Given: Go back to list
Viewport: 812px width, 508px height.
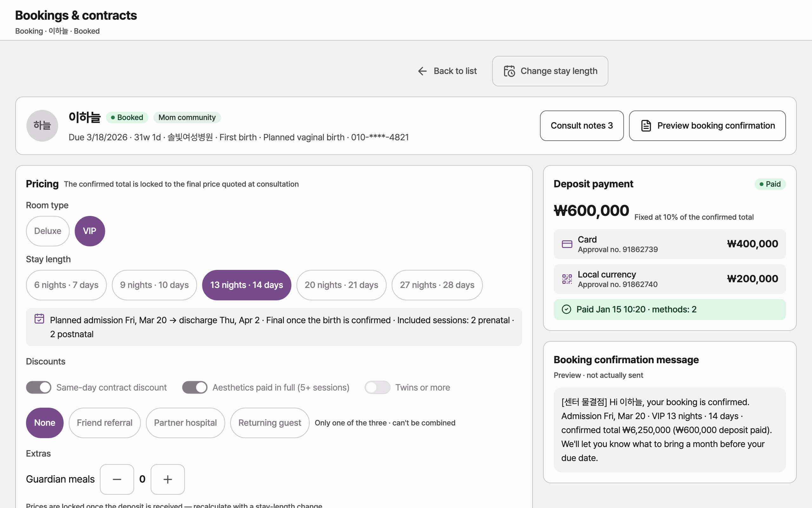Looking at the screenshot, I should coord(447,71).
